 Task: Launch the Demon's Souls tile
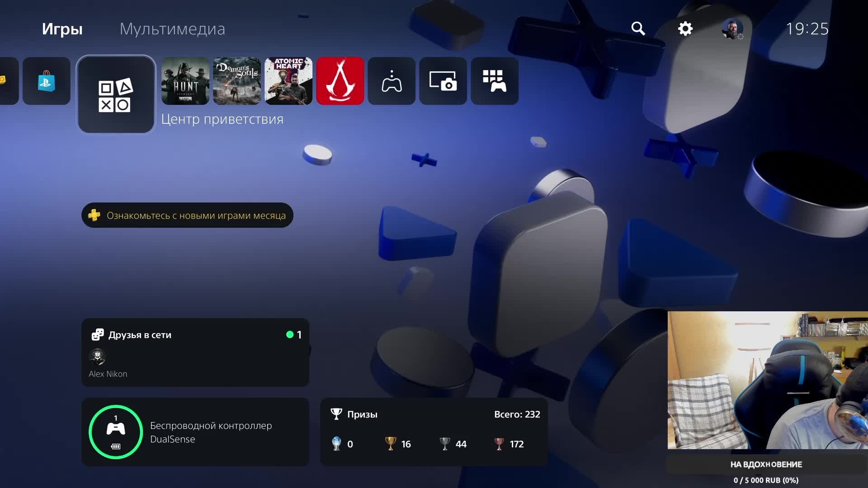click(x=237, y=81)
